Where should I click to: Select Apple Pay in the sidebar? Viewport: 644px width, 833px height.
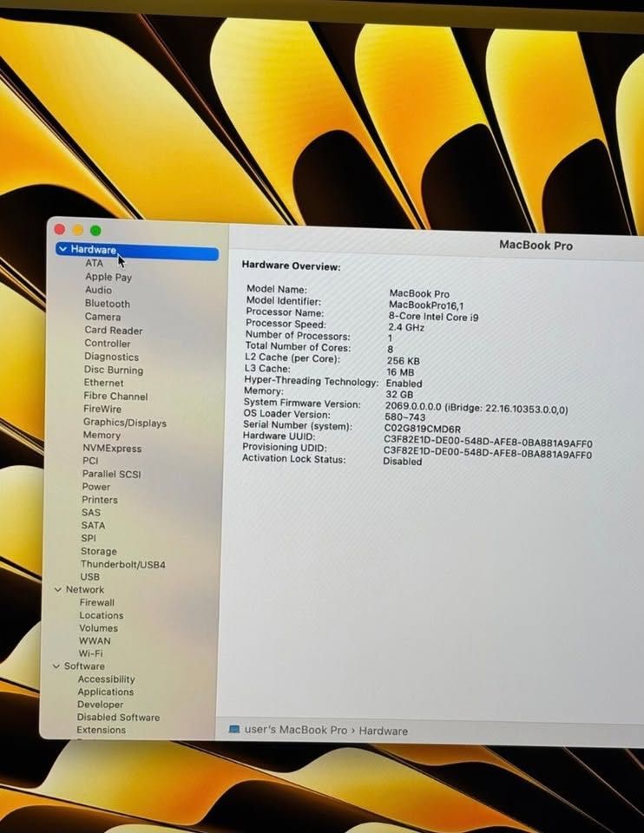coord(108,277)
